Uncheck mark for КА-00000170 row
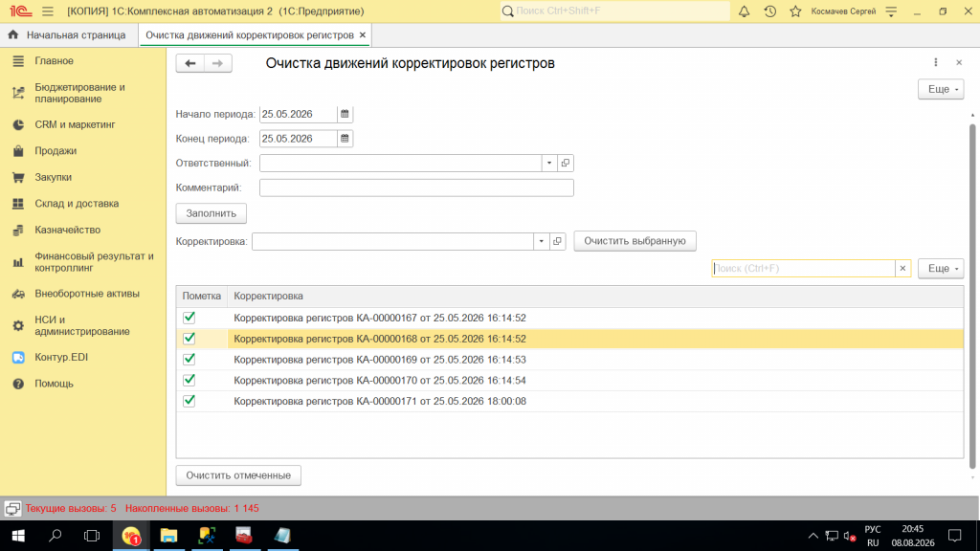Viewport: 980px width, 551px height. (x=189, y=380)
